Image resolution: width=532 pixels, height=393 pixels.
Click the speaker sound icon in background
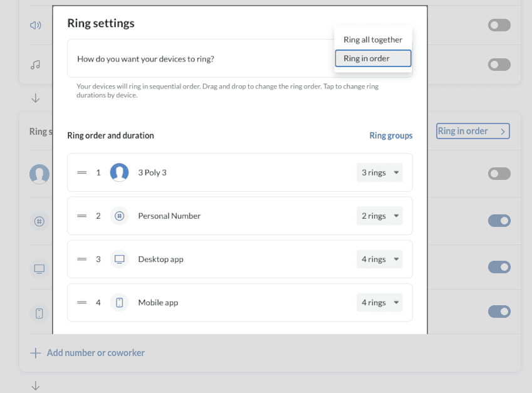click(35, 25)
